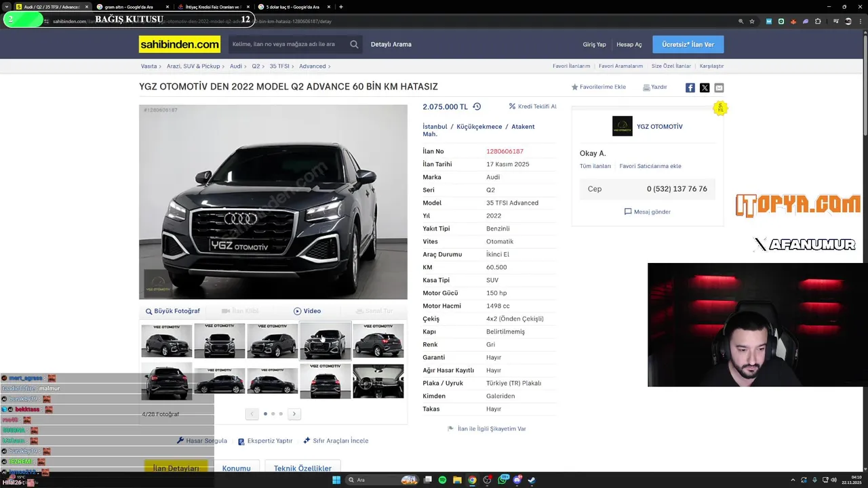Open the Teknik Özellikler tab
The image size is (868, 488).
[302, 468]
